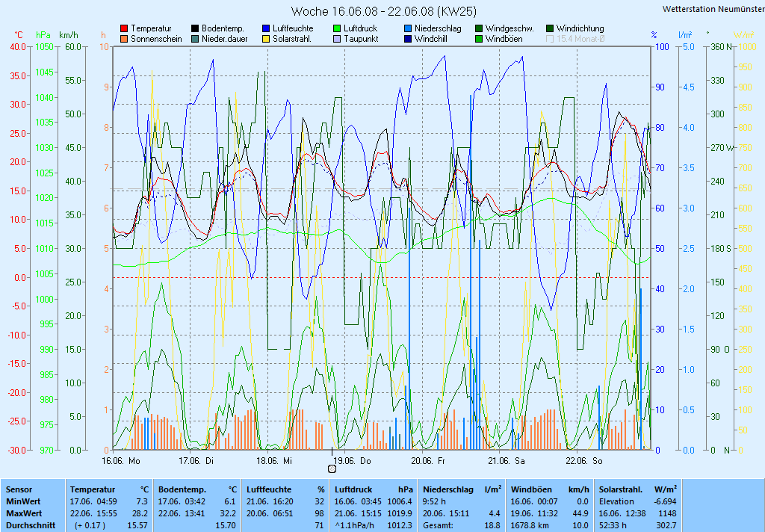Click the dark blue Windchill legend swatch

(408, 39)
